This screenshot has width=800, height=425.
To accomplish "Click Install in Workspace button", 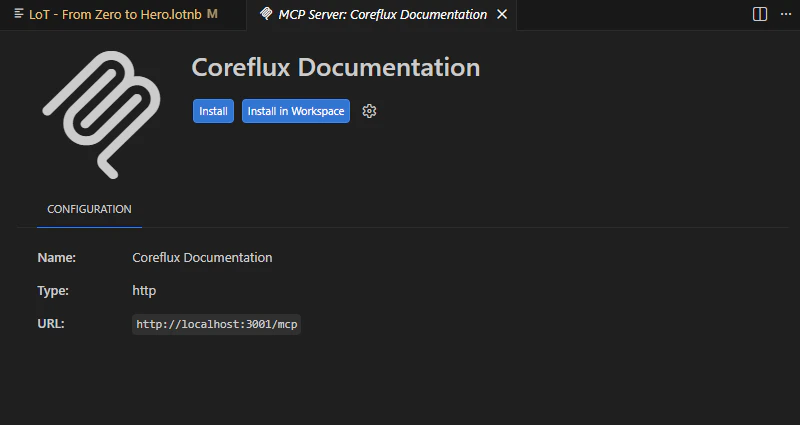I will tap(296, 111).
